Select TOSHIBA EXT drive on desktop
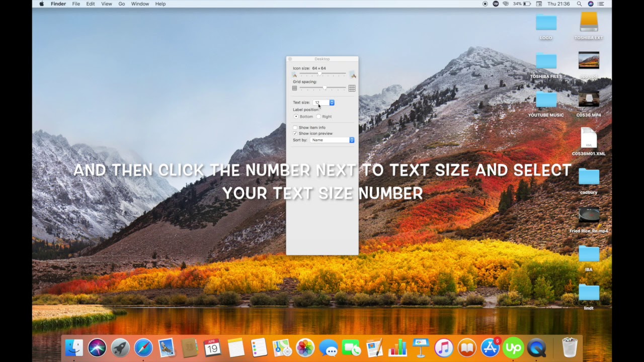Image resolution: width=644 pixels, height=362 pixels. click(589, 26)
